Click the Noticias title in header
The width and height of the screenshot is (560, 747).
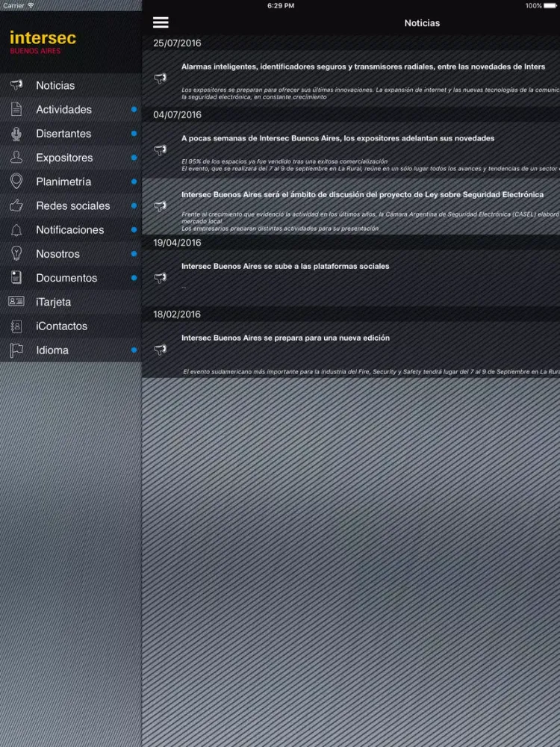pyautogui.click(x=422, y=23)
